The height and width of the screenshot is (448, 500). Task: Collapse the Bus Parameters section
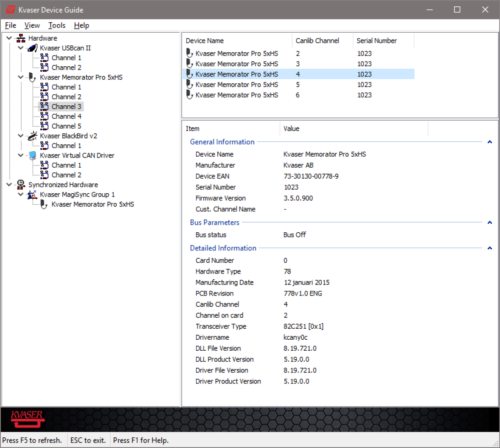tap(489, 222)
